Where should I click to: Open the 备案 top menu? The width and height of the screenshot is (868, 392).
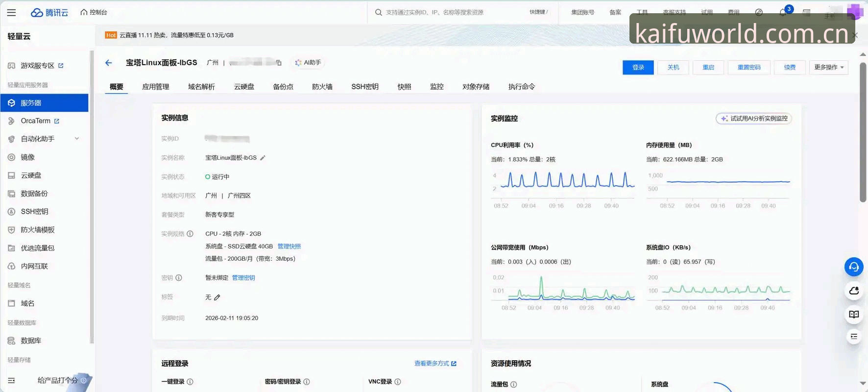[x=615, y=12]
